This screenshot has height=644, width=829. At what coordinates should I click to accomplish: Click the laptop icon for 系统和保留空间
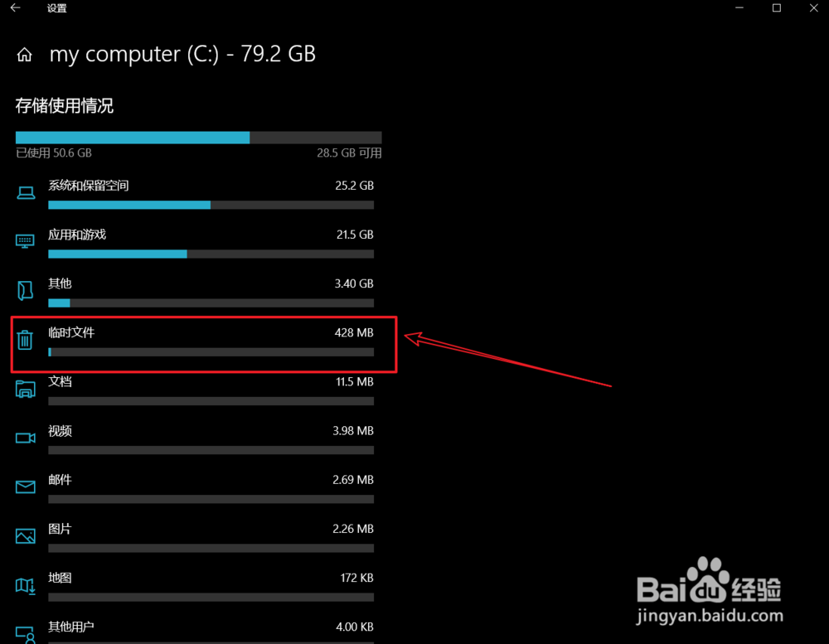[26, 193]
